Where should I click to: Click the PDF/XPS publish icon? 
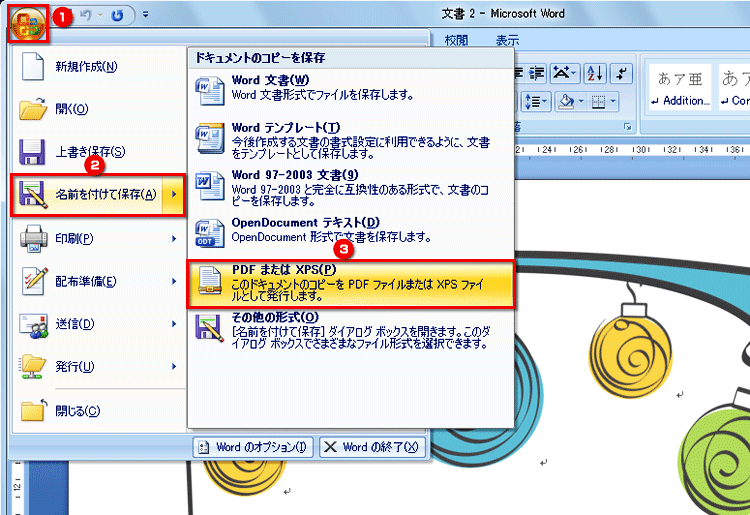click(210, 281)
